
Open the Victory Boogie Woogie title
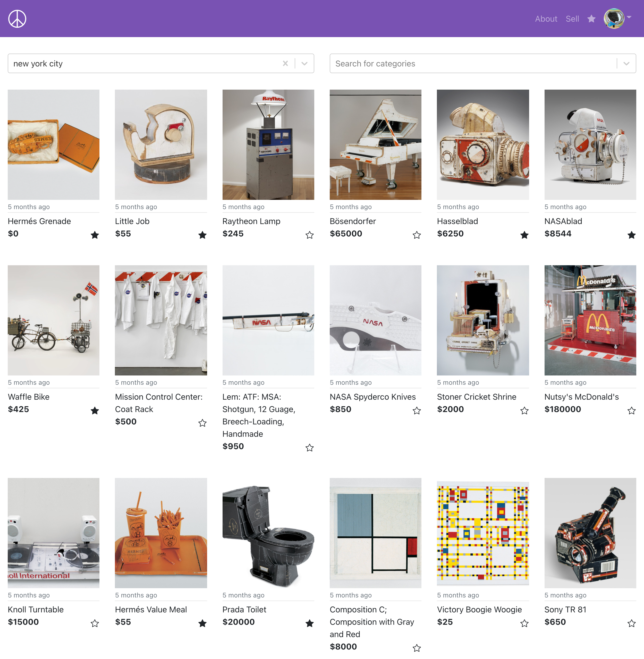479,609
